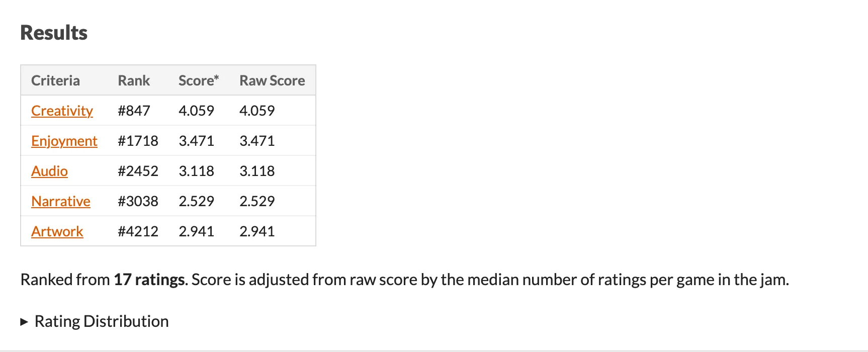Click the bold 17 ratings text
The image size is (868, 352).
[x=148, y=279]
